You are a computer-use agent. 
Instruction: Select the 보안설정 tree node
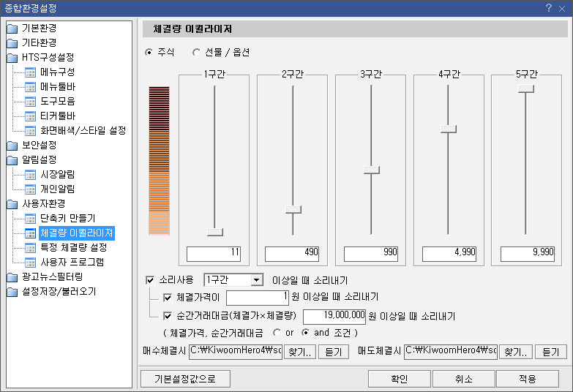pos(39,145)
